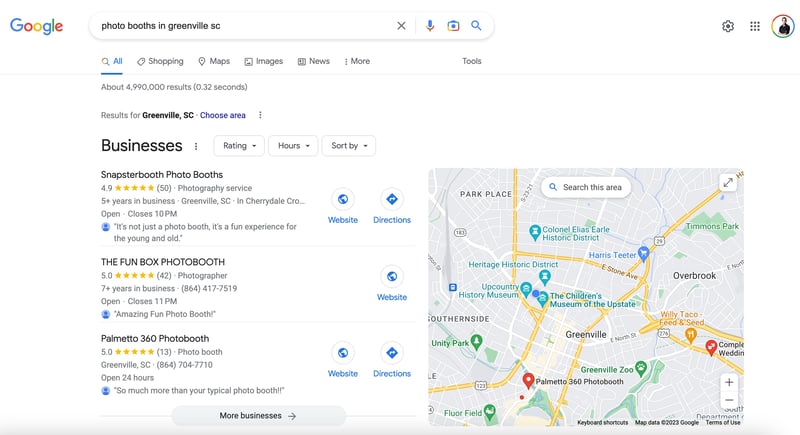Click the Heritage Historic District marker
The image size is (800, 435).
545,276
